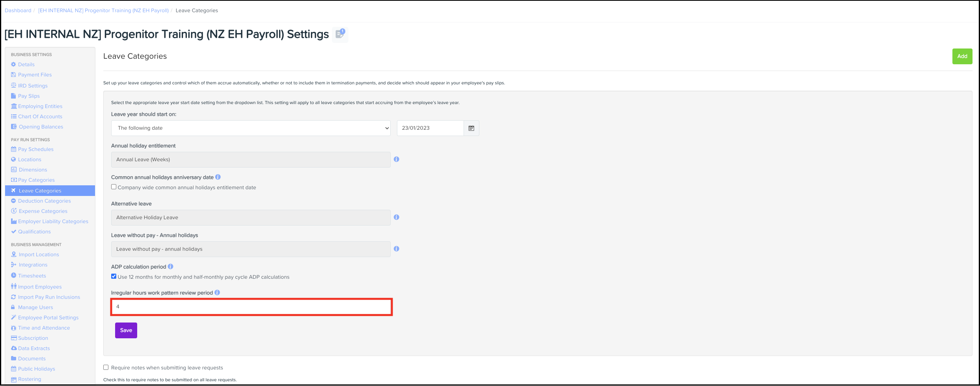Click info icon beside Leave without pay field
This screenshot has width=980, height=386.
pos(396,249)
